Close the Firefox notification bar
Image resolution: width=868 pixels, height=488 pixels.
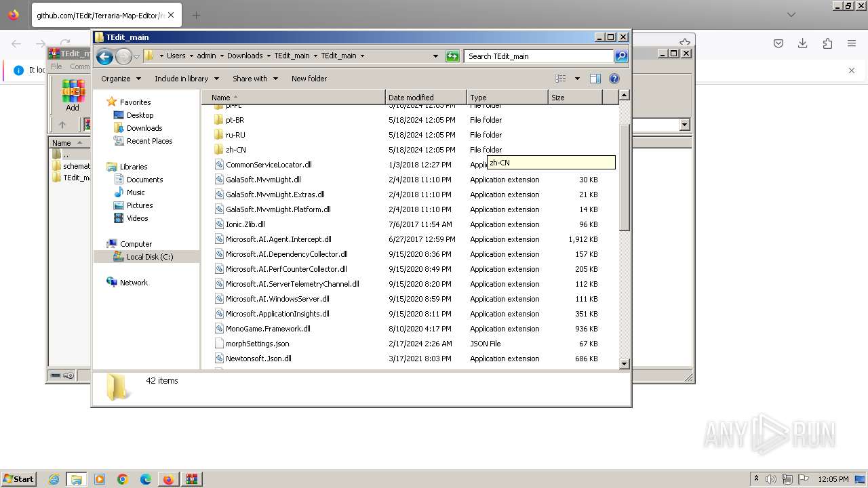[x=852, y=70]
